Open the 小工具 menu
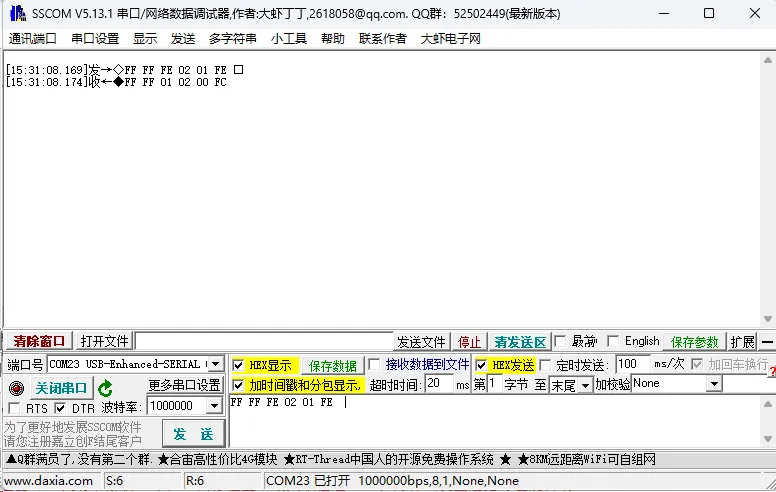 [x=289, y=39]
